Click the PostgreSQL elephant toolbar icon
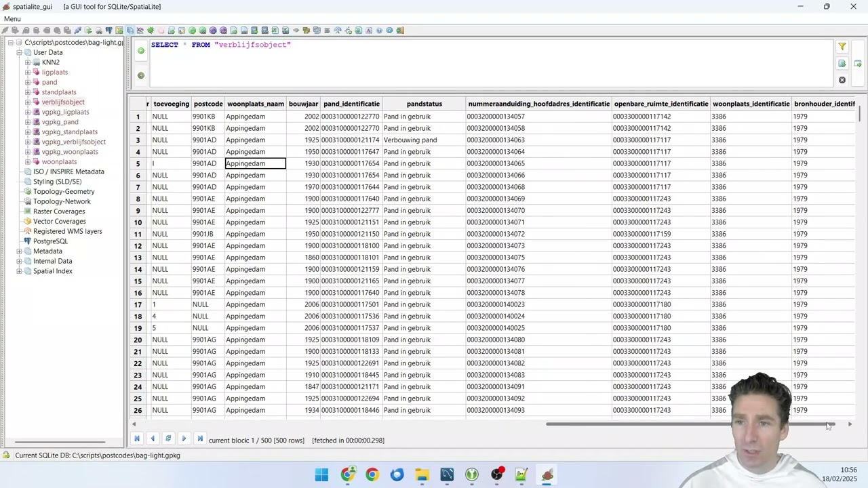Viewport: 868px width, 488px height. click(x=108, y=30)
